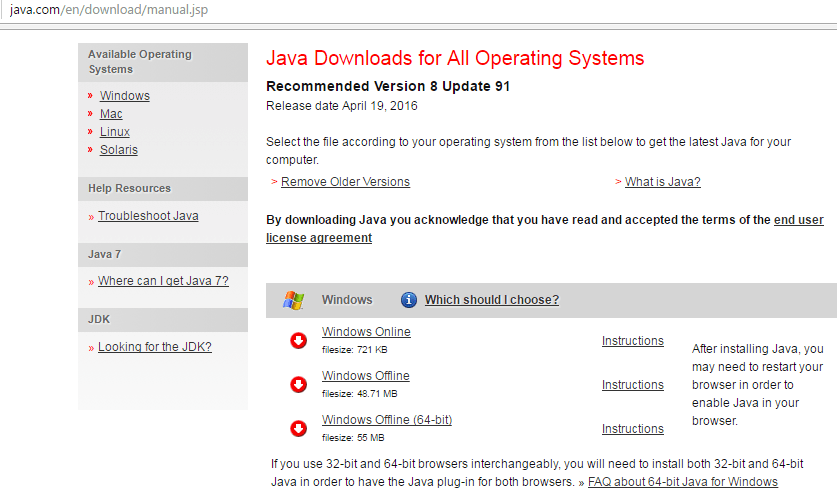Screen dimensions: 839x493
Task: Click the Windows logo icon in the section header
Action: pos(294,300)
